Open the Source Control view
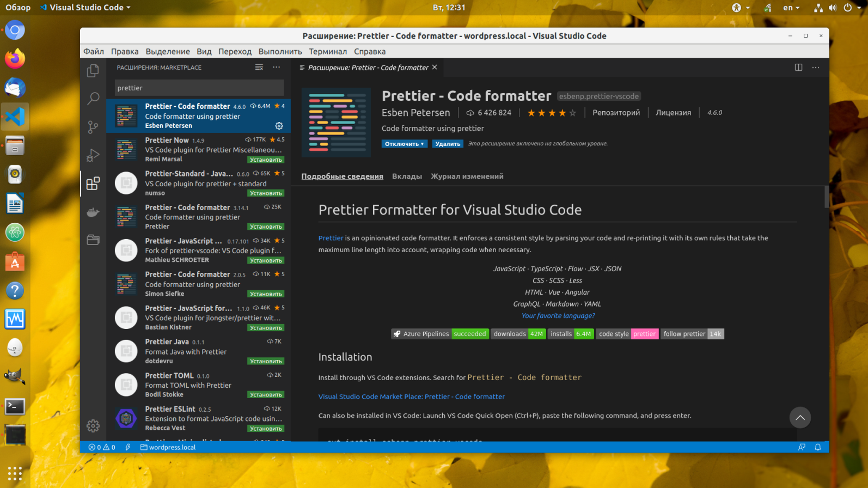Viewport: 868px width, 488px height. point(93,127)
